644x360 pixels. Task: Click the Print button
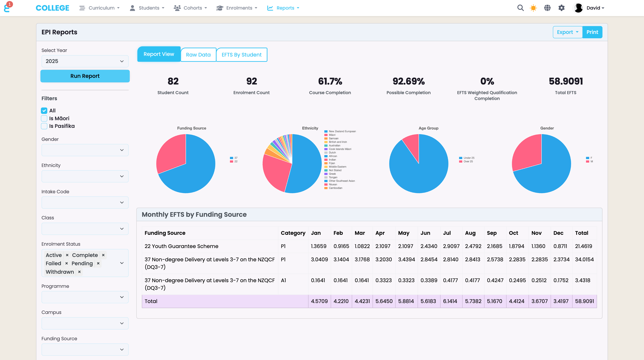pyautogui.click(x=592, y=32)
